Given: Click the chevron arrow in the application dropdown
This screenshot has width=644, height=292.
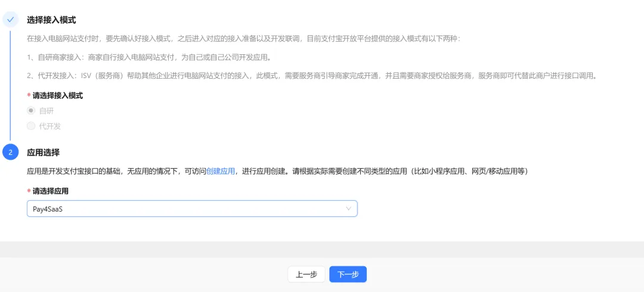Looking at the screenshot, I should pyautogui.click(x=349, y=209).
